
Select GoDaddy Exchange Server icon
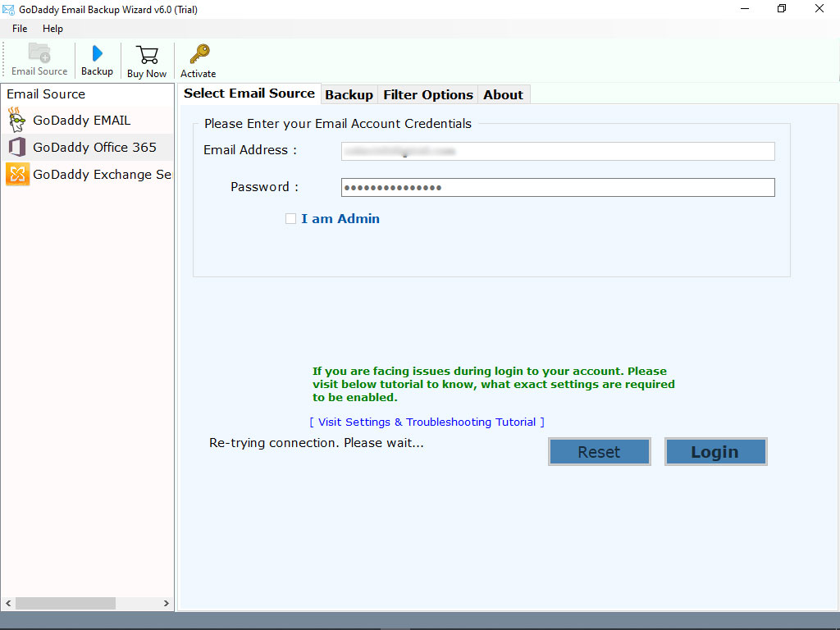point(17,174)
